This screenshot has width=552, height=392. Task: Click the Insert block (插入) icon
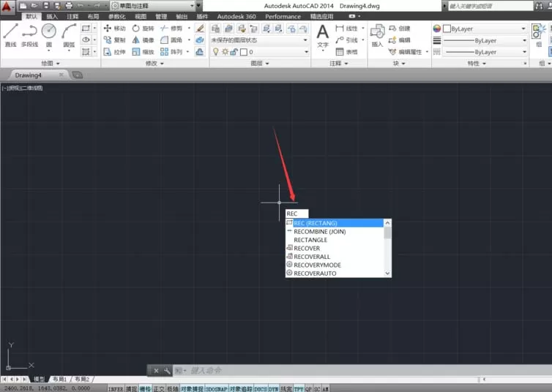(377, 35)
